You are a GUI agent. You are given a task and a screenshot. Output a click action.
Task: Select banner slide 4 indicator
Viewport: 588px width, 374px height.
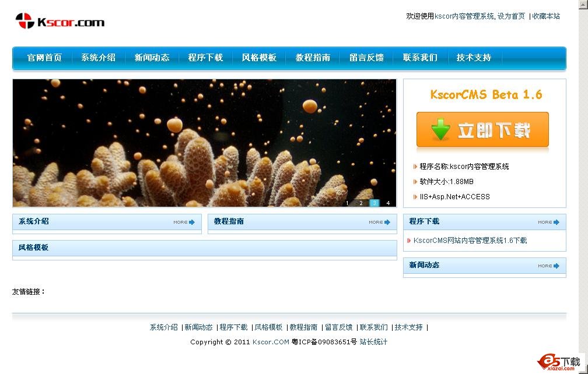(388, 203)
